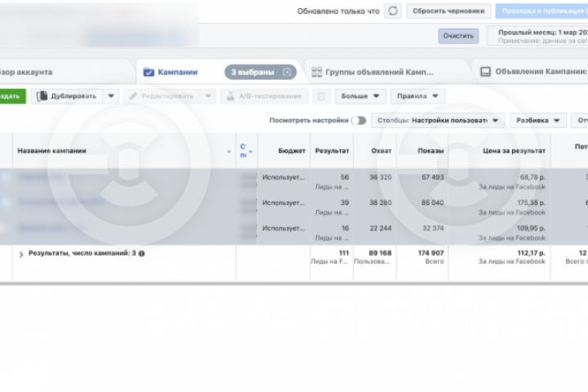Click the total result value 111
This screenshot has width=588, height=392.
[x=344, y=253]
